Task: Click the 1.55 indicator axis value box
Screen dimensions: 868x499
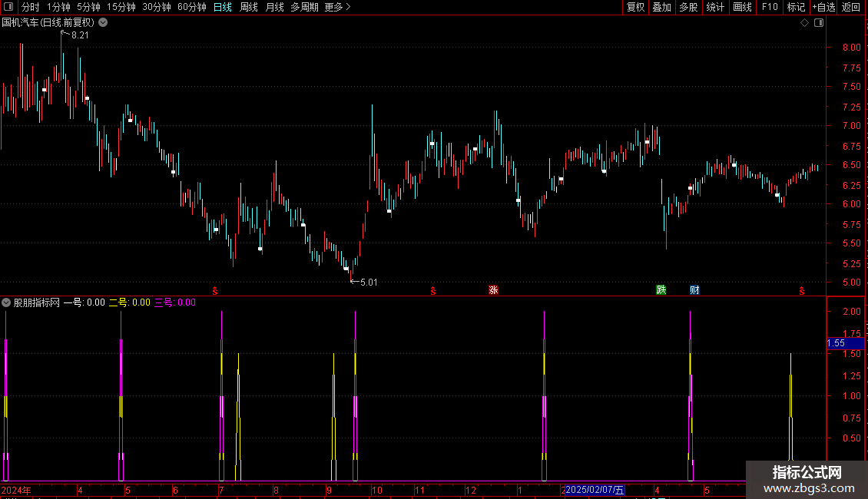Action: pos(845,343)
